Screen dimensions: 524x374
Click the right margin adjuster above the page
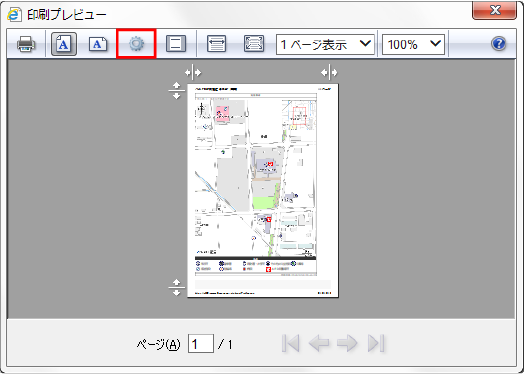(329, 73)
